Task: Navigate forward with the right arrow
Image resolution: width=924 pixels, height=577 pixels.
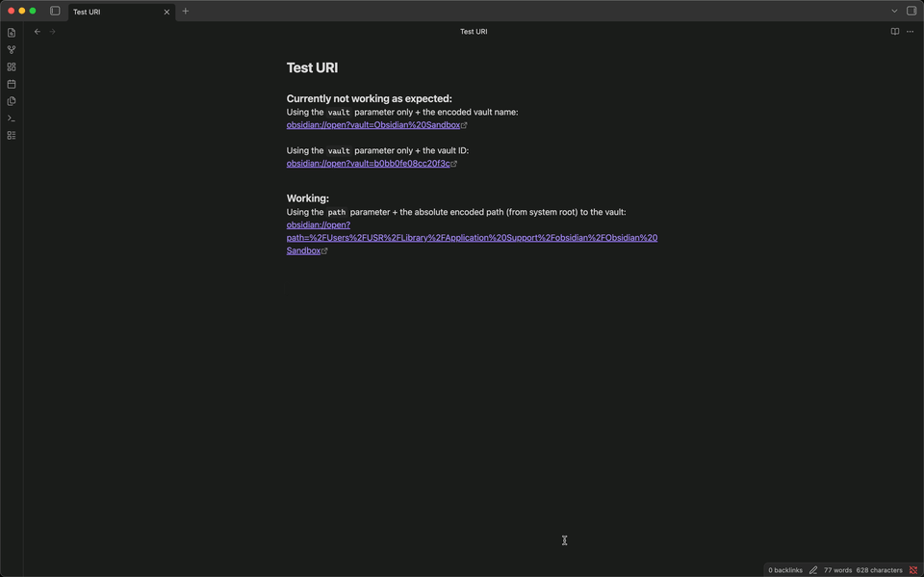Action: point(52,31)
